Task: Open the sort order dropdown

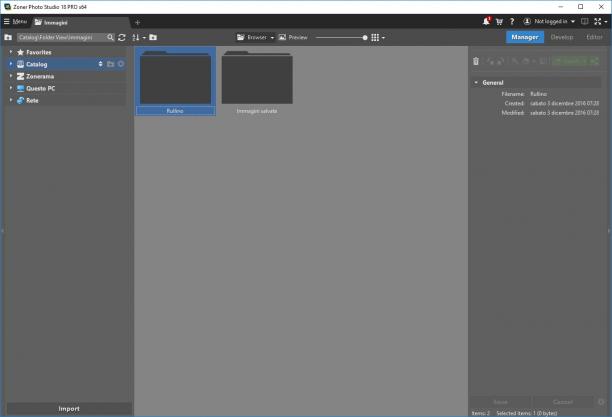Action: (x=139, y=37)
